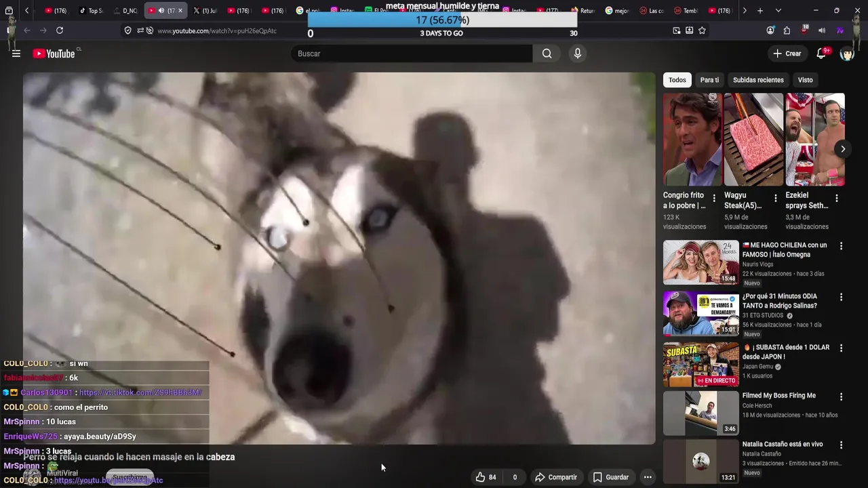Open options for 31 Minutos video
This screenshot has width=868, height=488.
tap(841, 298)
